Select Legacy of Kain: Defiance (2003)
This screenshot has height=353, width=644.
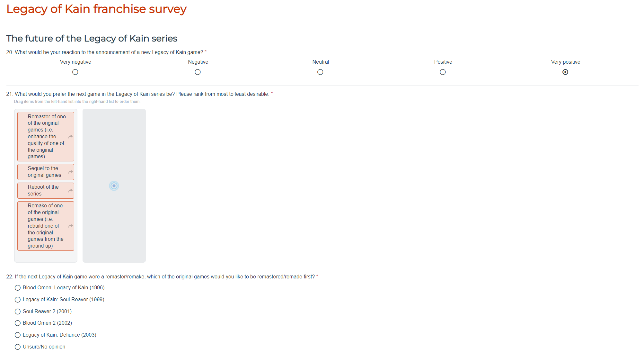(x=18, y=335)
